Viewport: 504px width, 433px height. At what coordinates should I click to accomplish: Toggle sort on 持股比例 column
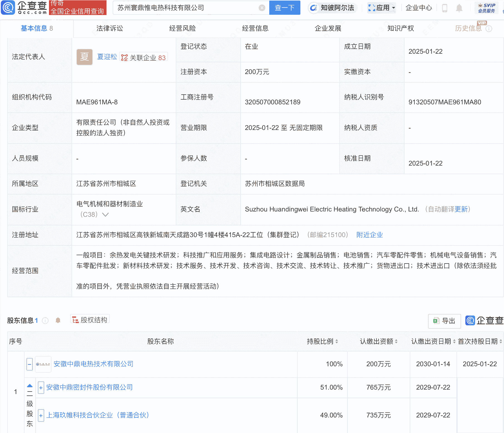[337, 341]
